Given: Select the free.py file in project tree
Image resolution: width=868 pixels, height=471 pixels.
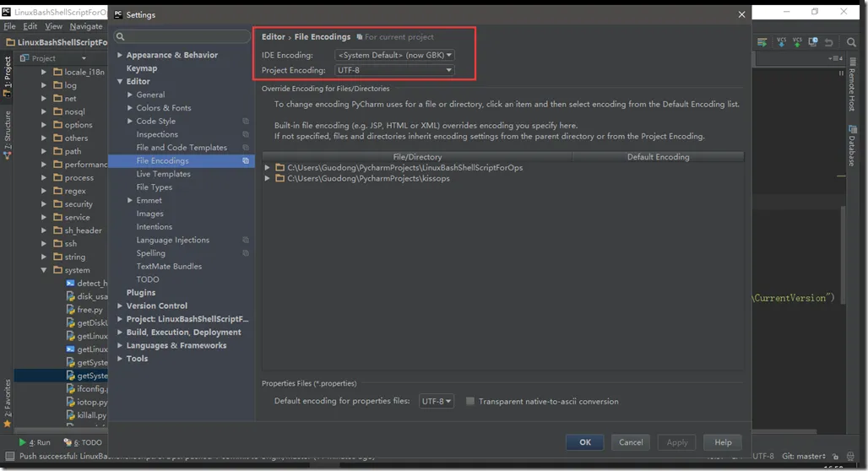Looking at the screenshot, I should pos(84,310).
